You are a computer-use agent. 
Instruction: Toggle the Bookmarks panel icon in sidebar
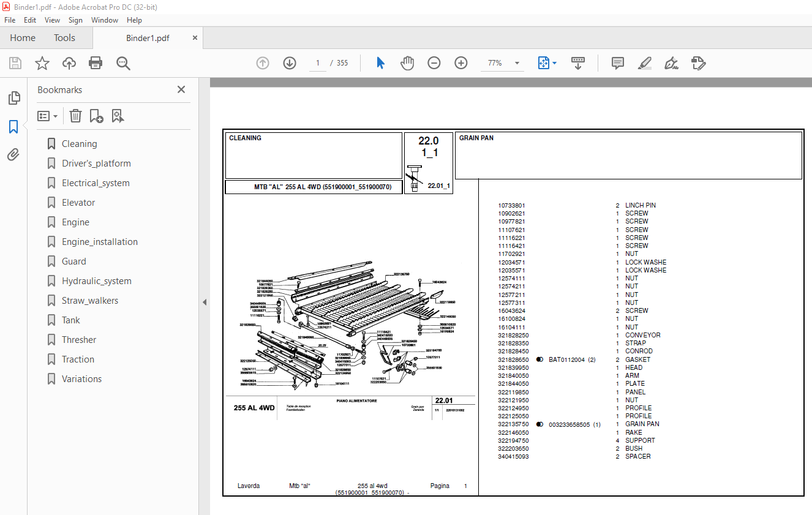coord(13,127)
